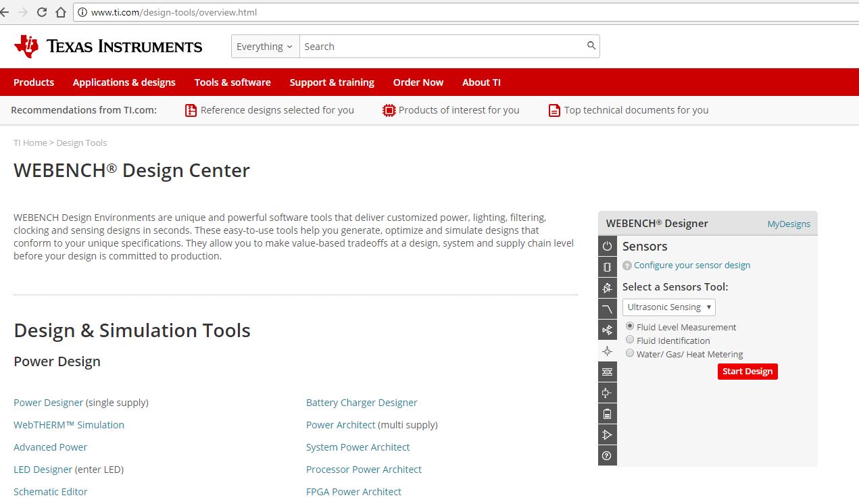Open the Applications & designs menu
Screen dimensions: 859x504
click(124, 82)
